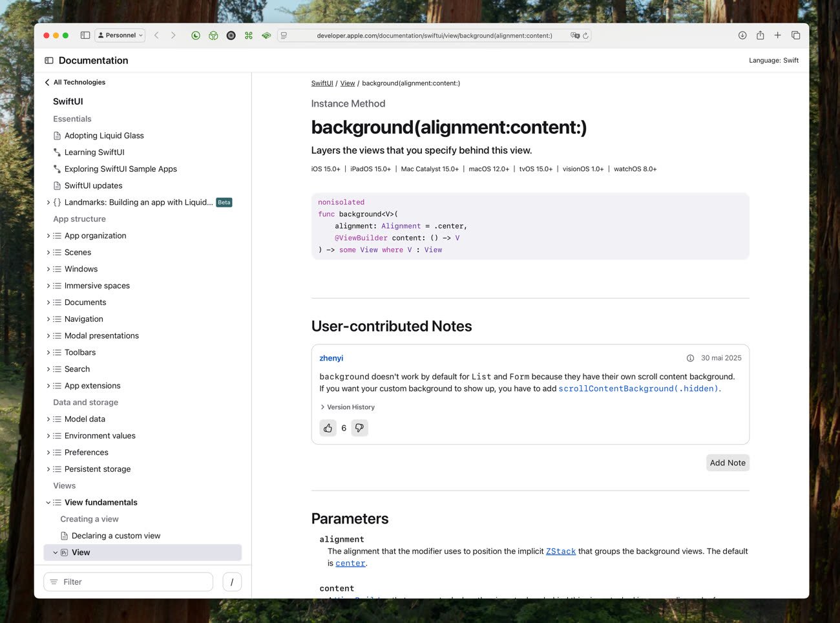Image resolution: width=840 pixels, height=623 pixels.
Task: Expand Modal presentations section
Action: [x=48, y=336]
